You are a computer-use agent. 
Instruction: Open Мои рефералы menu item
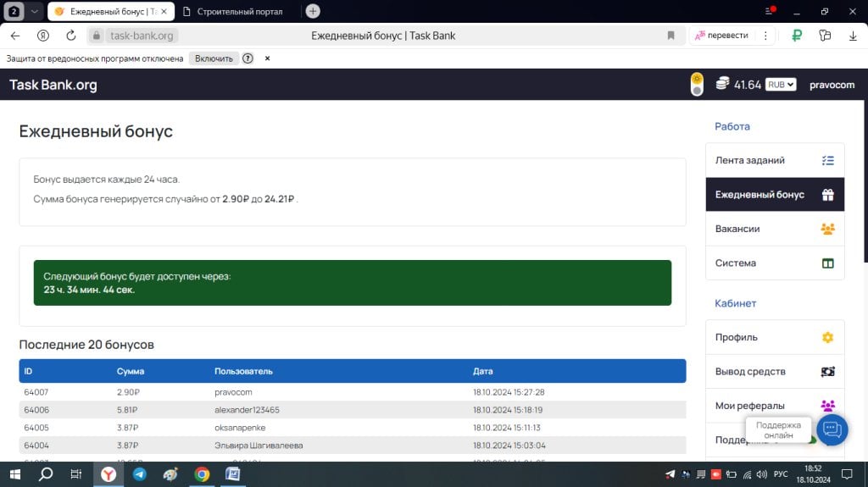click(775, 406)
